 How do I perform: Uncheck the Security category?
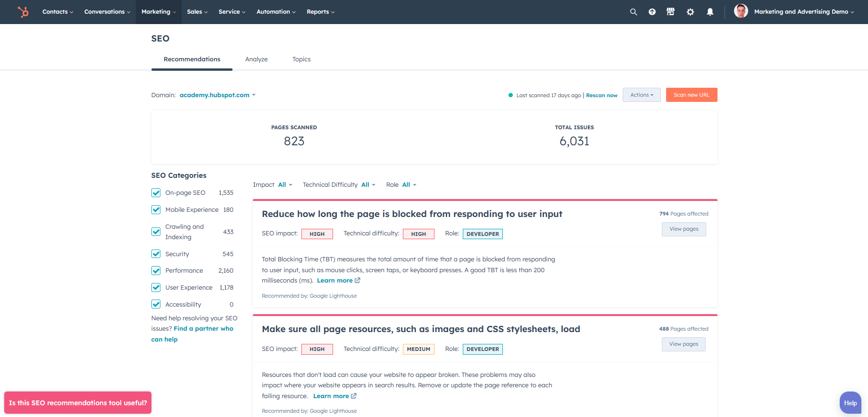156,254
